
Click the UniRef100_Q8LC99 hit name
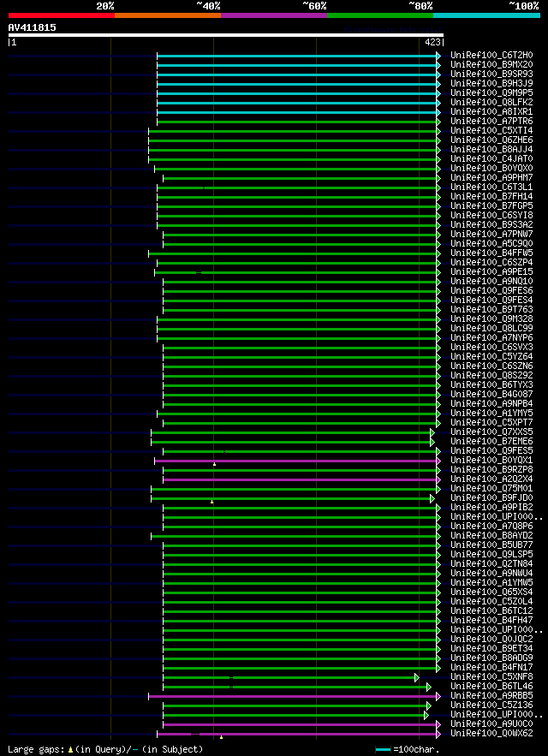[491, 328]
